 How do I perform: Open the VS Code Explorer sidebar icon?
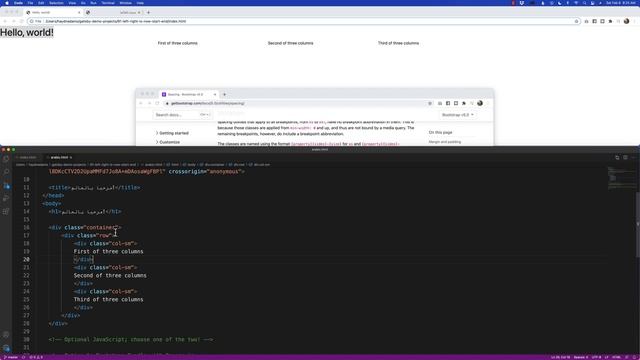point(6,159)
